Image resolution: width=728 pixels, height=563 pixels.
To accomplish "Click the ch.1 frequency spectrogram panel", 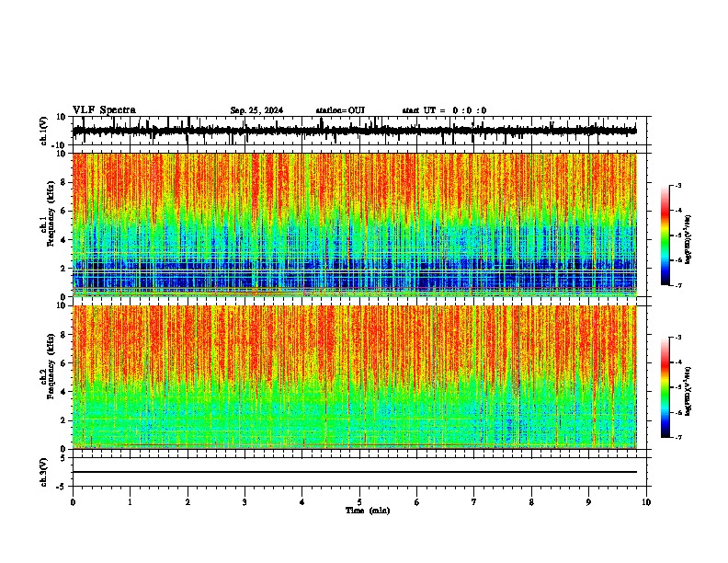I will coord(359,224).
